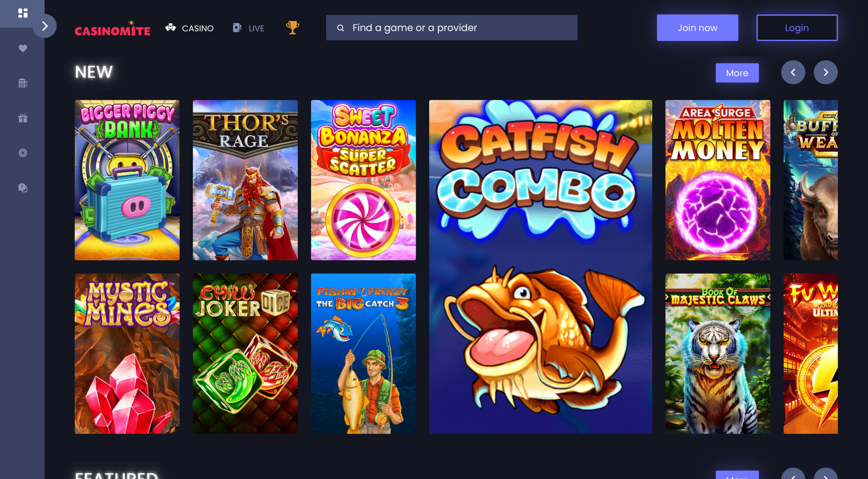Click the Login button
This screenshot has width=868, height=479.
coord(797,28)
